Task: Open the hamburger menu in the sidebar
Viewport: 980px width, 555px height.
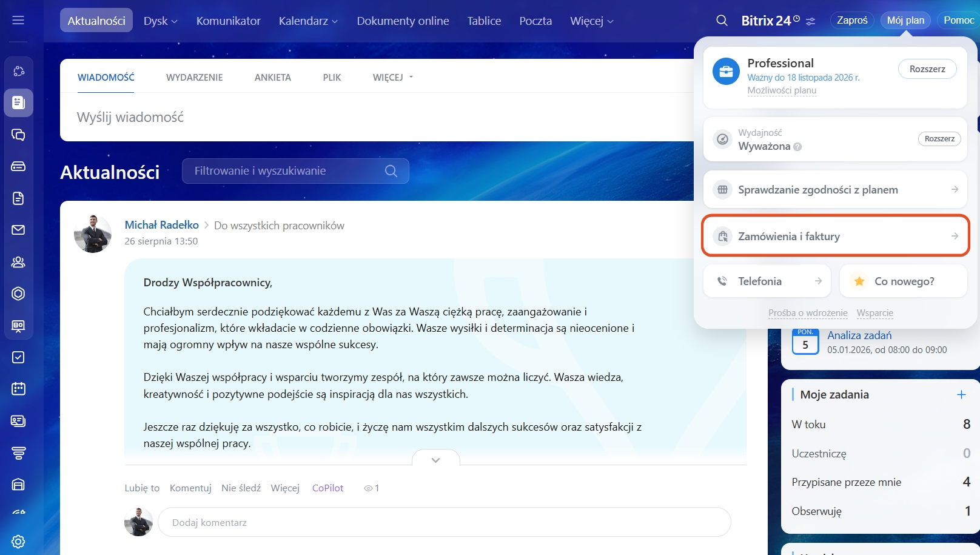Action: 18,21
